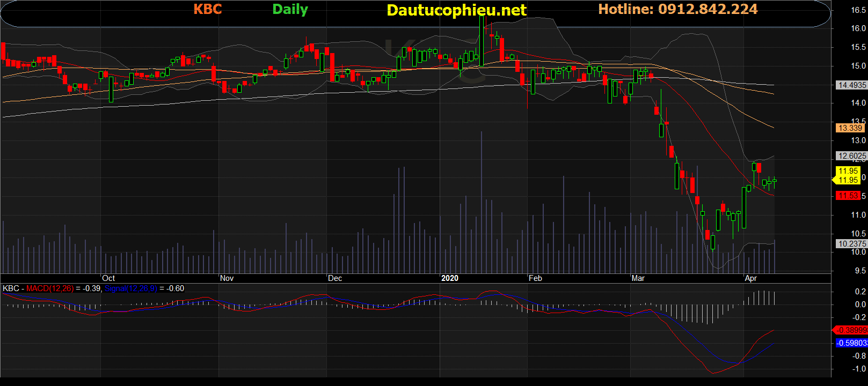This screenshot has width=868, height=386.
Task: Open the Dautucophieu.net website link
Action: tap(456, 10)
